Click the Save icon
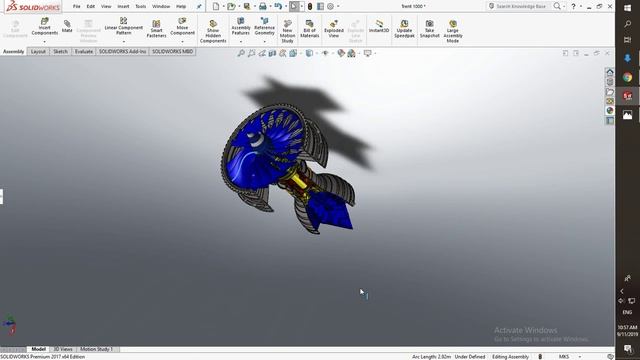This screenshot has height=360, width=640. 247,6
